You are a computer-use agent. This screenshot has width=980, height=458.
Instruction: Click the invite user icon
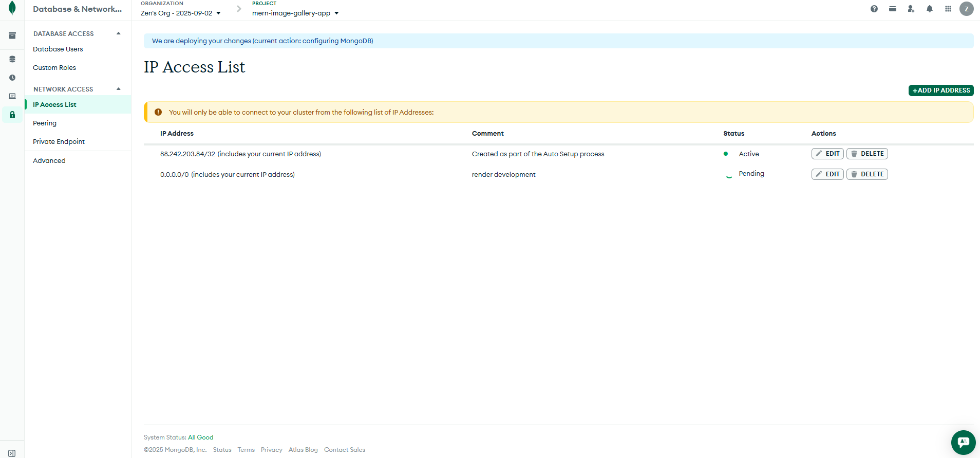[911, 9]
